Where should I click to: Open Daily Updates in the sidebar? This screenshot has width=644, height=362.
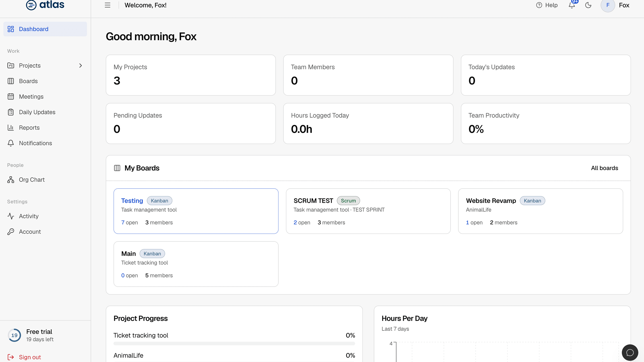pos(45,112)
